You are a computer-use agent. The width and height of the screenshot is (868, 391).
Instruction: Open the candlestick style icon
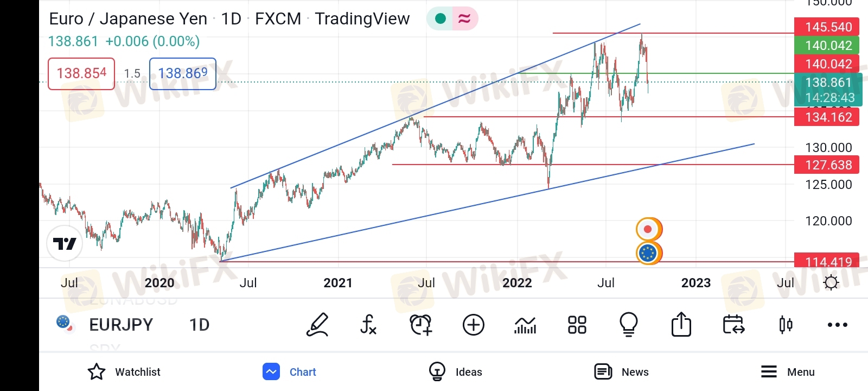pyautogui.click(x=786, y=325)
